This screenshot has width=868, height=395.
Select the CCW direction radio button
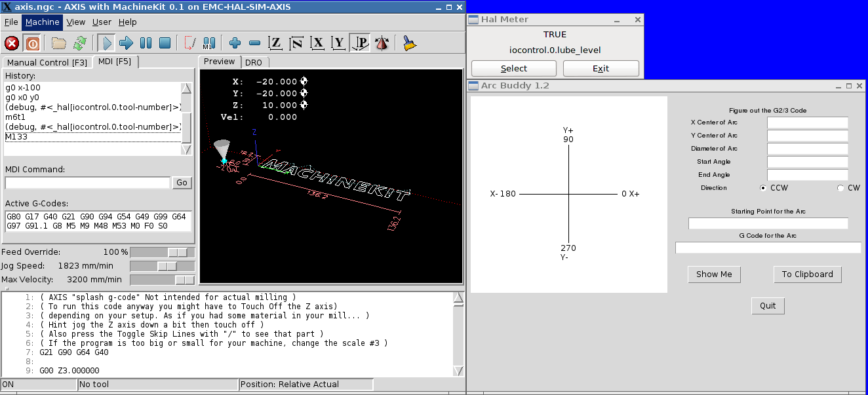click(x=763, y=188)
